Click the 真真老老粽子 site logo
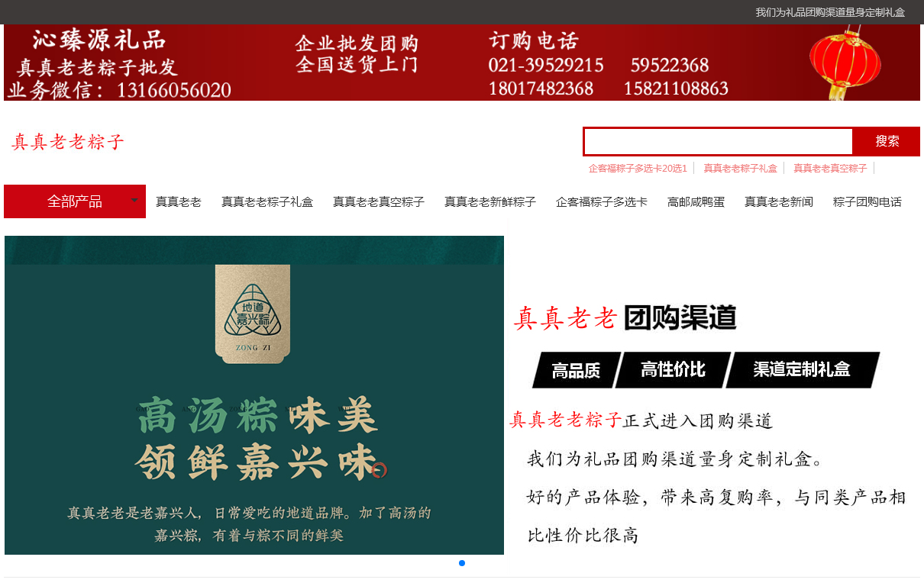This screenshot has width=924, height=586. [x=68, y=142]
